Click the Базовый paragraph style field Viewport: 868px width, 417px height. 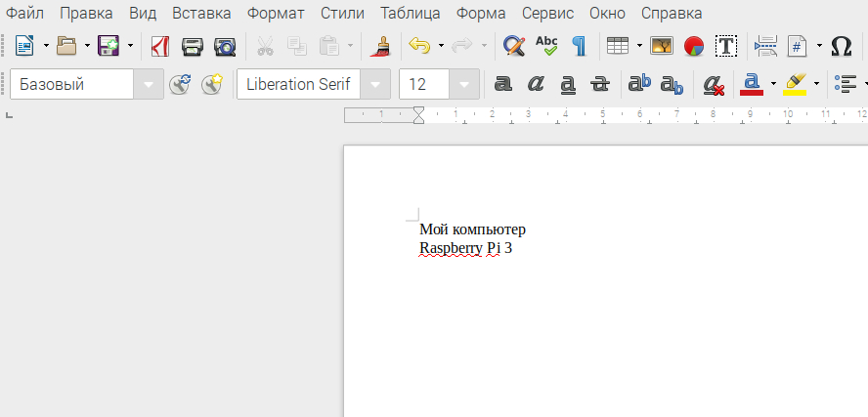click(x=72, y=84)
